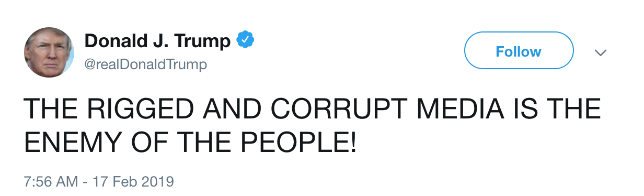This screenshot has height=196, width=644.
Task: Expand the tweet options chevron
Action: coord(601,52)
